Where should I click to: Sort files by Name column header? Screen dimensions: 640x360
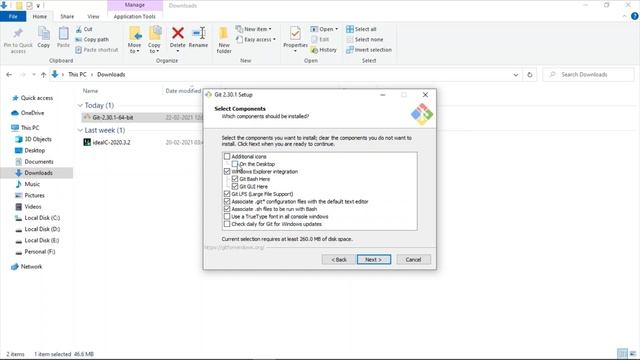[x=90, y=91]
